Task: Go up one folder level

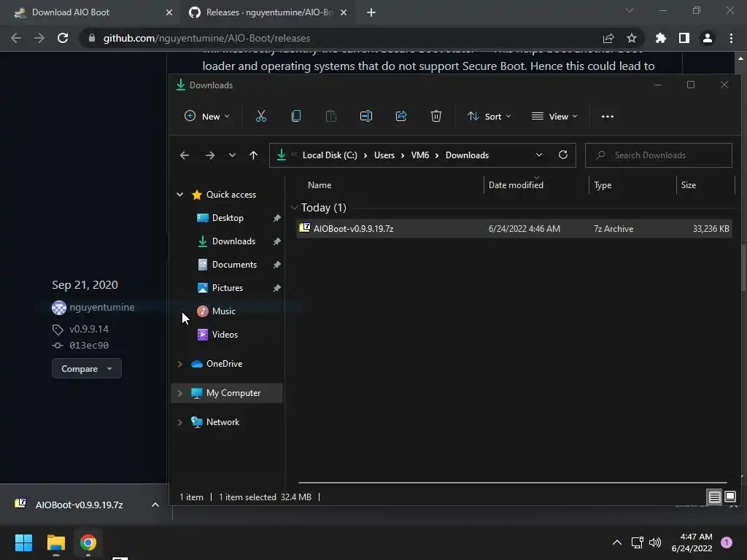Action: [x=253, y=155]
